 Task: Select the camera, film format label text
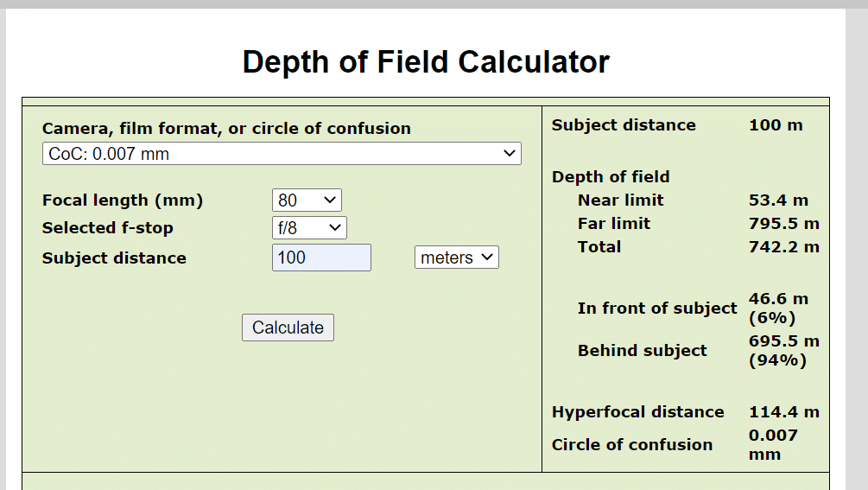(226, 129)
